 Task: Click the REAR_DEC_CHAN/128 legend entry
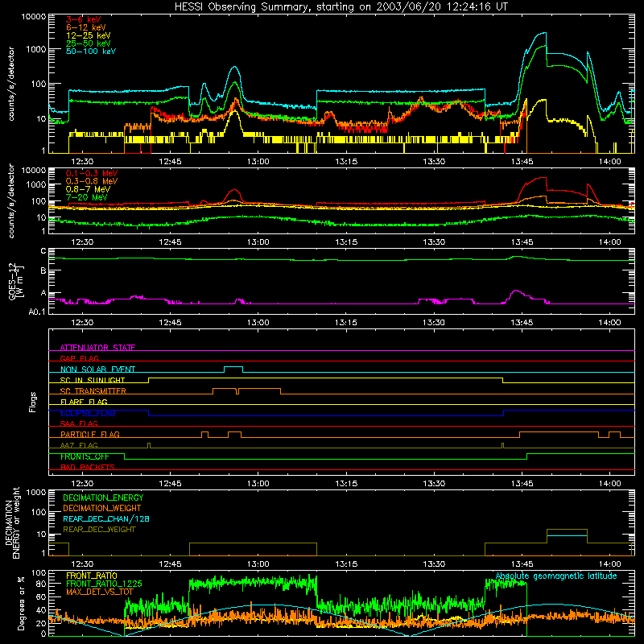pyautogui.click(x=106, y=518)
